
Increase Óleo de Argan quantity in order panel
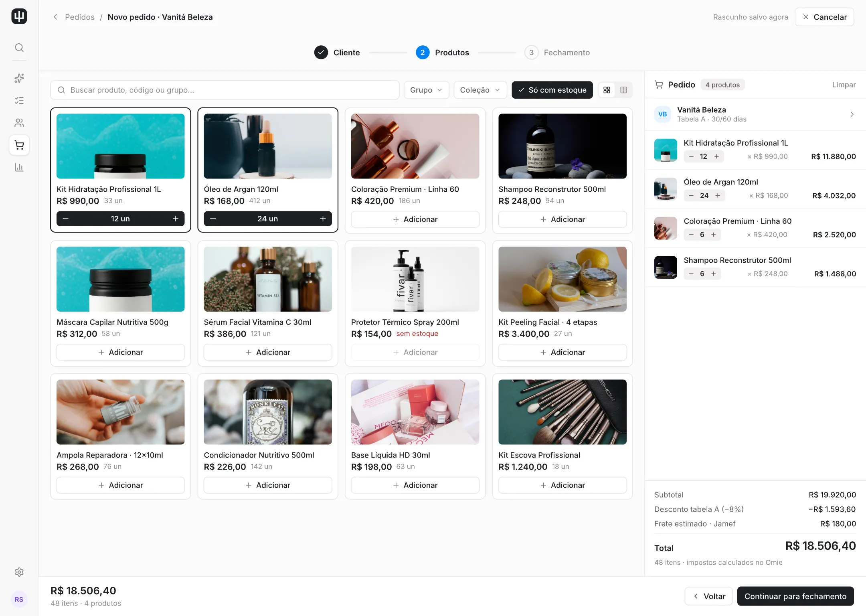[x=718, y=195]
